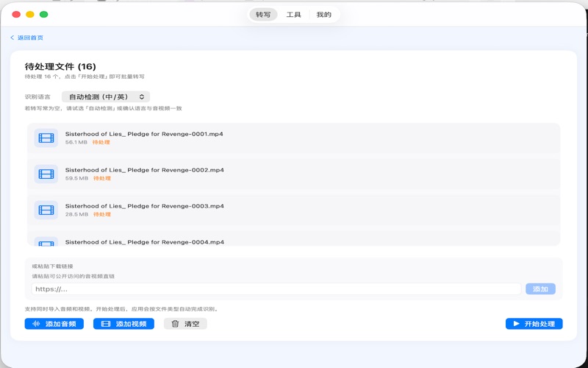The width and height of the screenshot is (588, 368).
Task: Click the 或粘贴下载链接 label
Action: (x=52, y=266)
